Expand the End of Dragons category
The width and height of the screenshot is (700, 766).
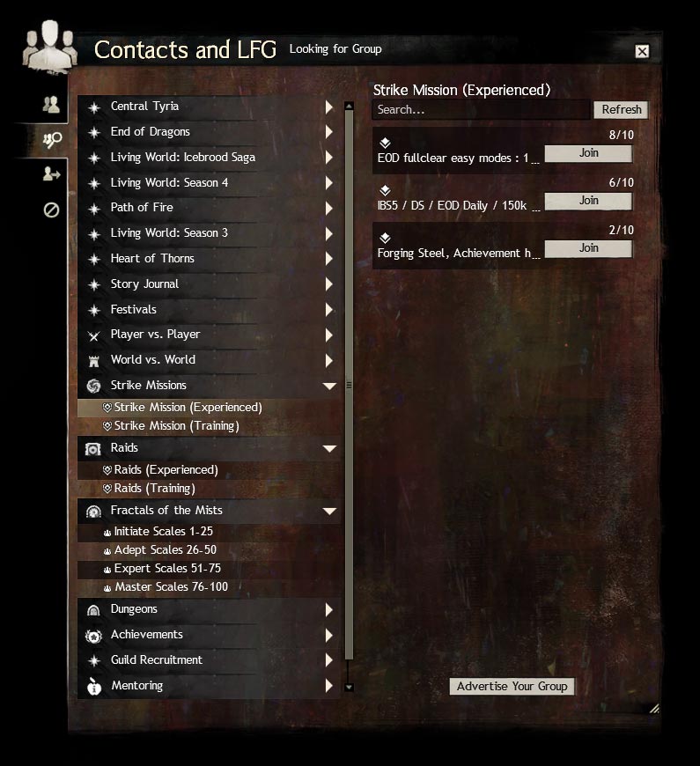click(329, 132)
